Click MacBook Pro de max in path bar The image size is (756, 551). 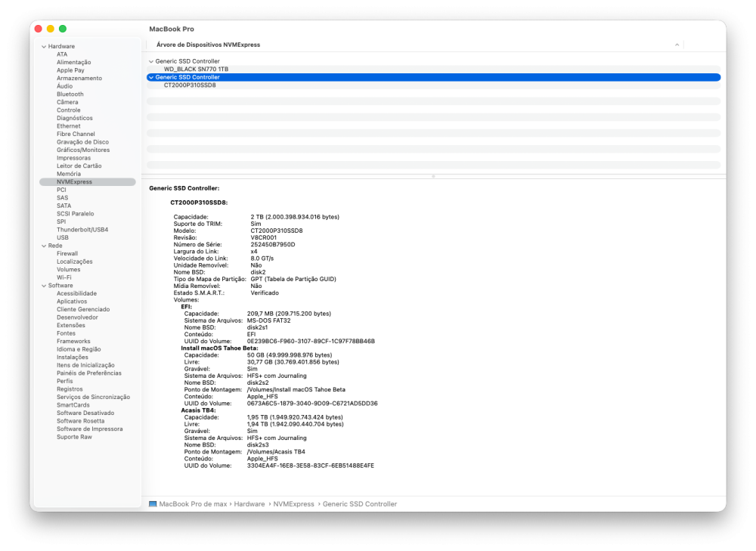193,503
